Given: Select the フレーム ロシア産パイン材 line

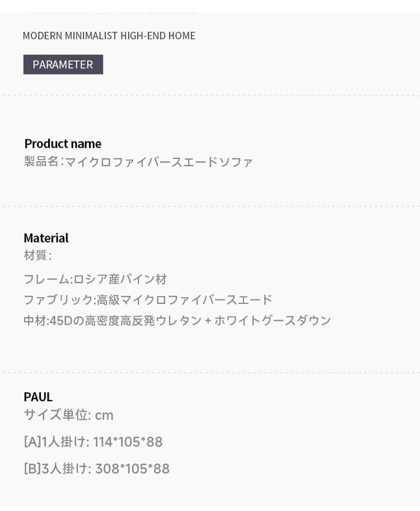Looking at the screenshot, I should tap(95, 279).
